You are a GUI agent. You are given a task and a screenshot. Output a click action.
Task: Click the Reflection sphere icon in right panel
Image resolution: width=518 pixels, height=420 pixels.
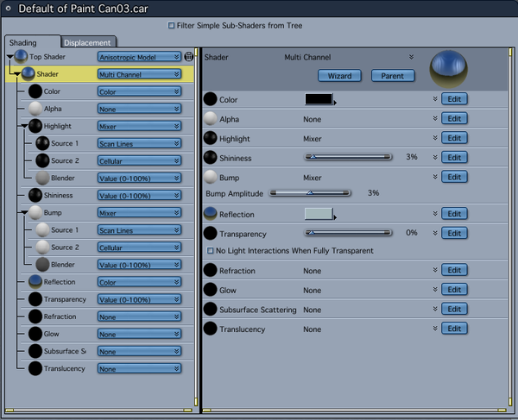pyautogui.click(x=210, y=214)
